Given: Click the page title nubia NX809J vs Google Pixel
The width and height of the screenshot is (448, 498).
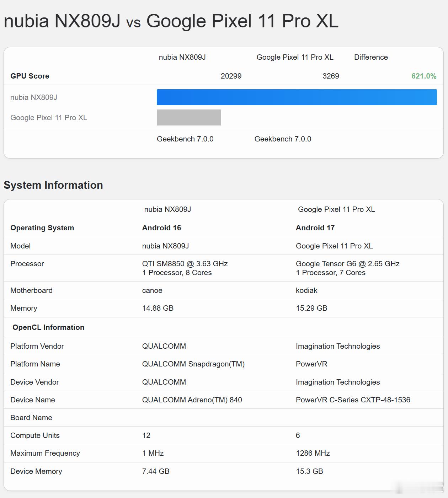Looking at the screenshot, I should pos(171,21).
